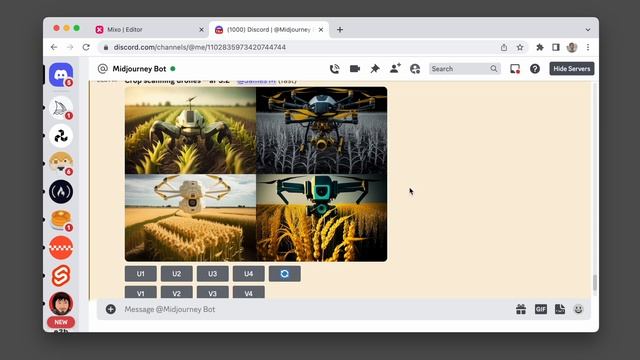Add friends to DM

click(x=395, y=69)
